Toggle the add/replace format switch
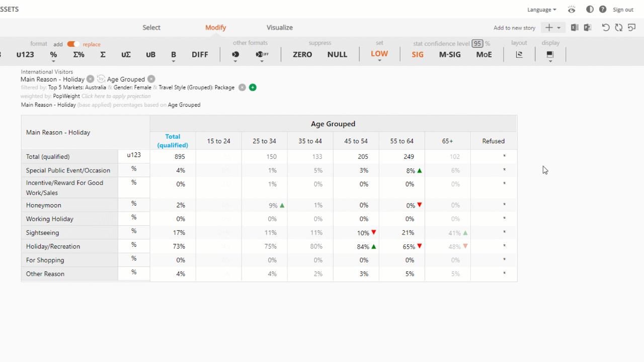 pyautogui.click(x=73, y=44)
